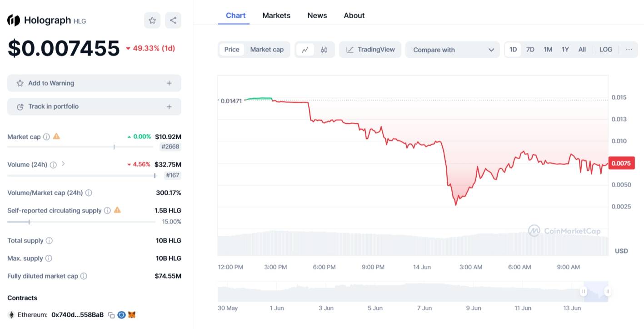Image resolution: width=644 pixels, height=329 pixels.
Task: Add token to MetaMask via fox icon
Action: point(132,314)
